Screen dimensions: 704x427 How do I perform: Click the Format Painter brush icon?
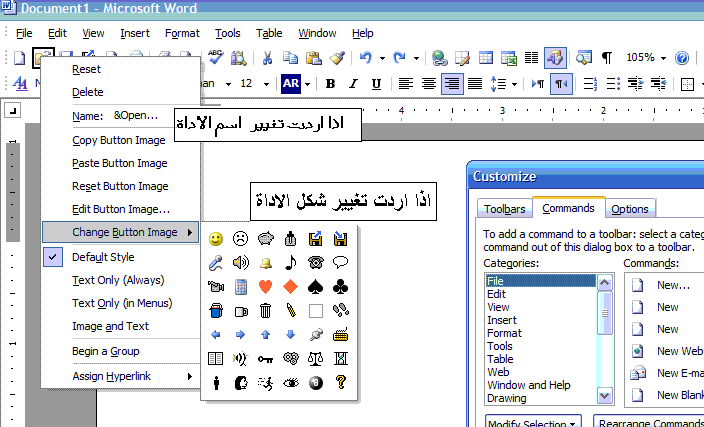337,58
